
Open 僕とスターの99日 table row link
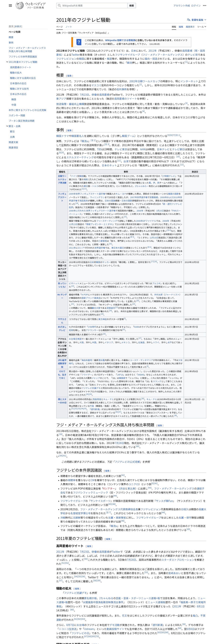(x=62, y=401)
